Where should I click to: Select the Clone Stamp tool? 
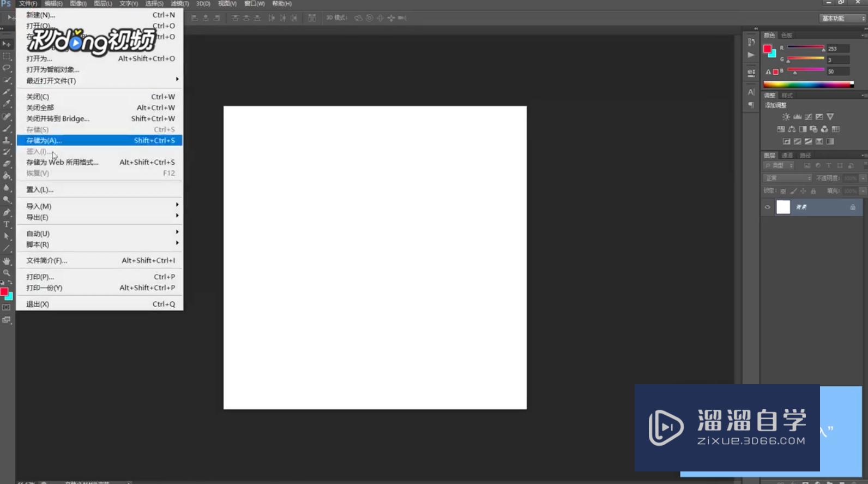[x=7, y=140]
